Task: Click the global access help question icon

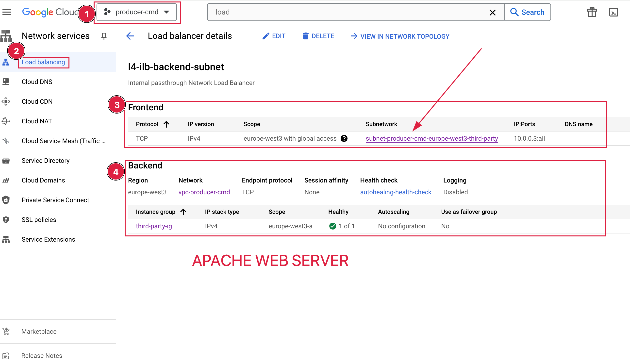Action: coord(344,138)
